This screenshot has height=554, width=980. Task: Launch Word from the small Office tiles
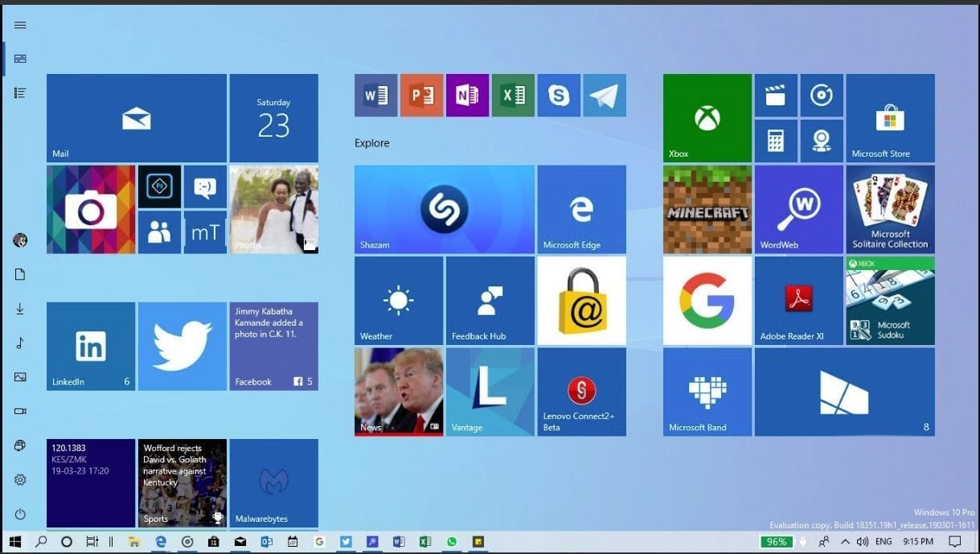point(375,96)
